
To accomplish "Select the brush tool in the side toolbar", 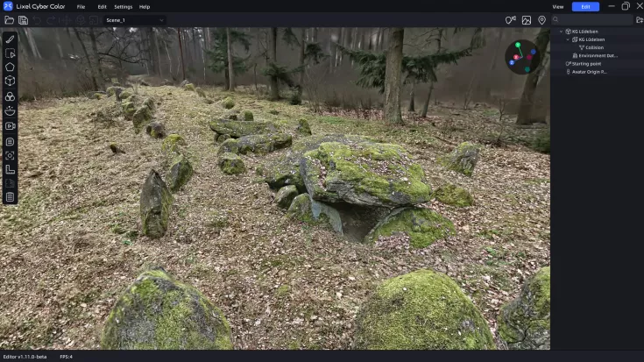I will [10, 39].
